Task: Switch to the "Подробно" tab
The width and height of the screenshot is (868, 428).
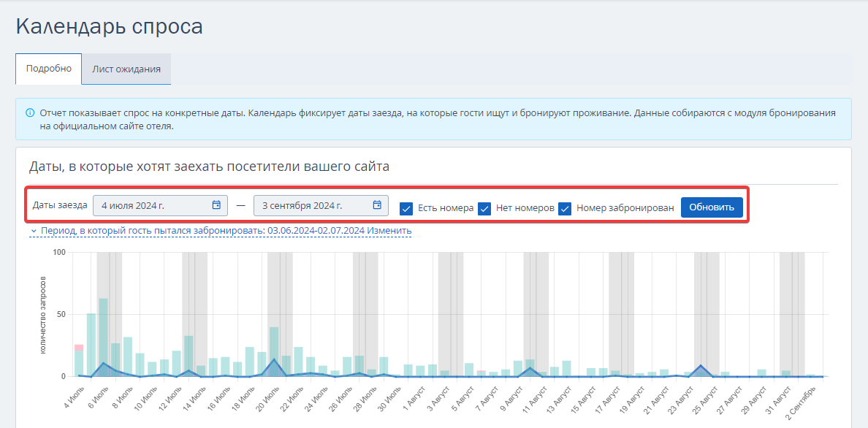Action: pos(49,69)
